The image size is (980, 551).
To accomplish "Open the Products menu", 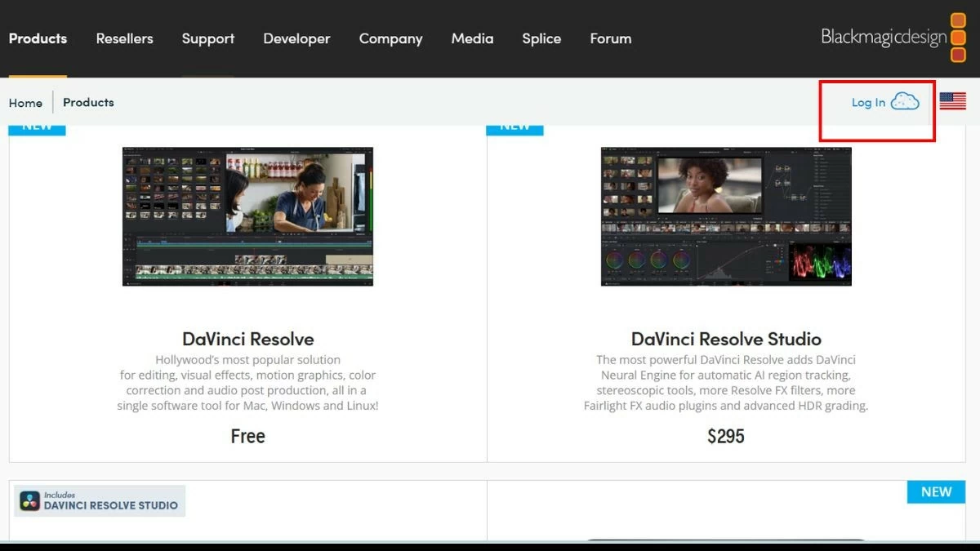I will [x=38, y=38].
